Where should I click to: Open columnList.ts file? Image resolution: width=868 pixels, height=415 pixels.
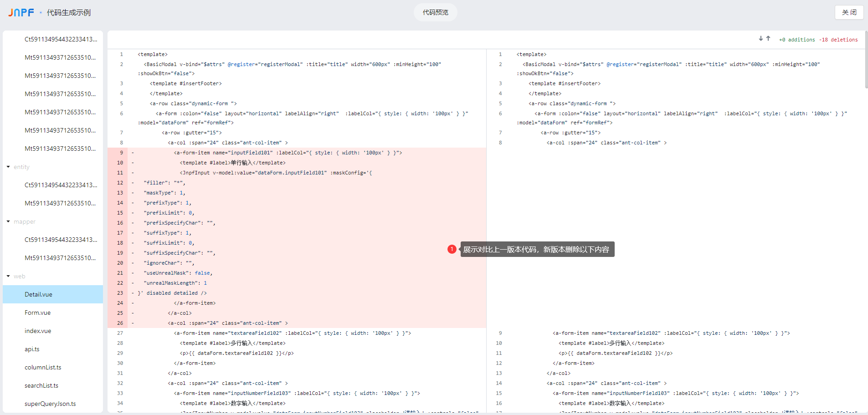coord(43,367)
